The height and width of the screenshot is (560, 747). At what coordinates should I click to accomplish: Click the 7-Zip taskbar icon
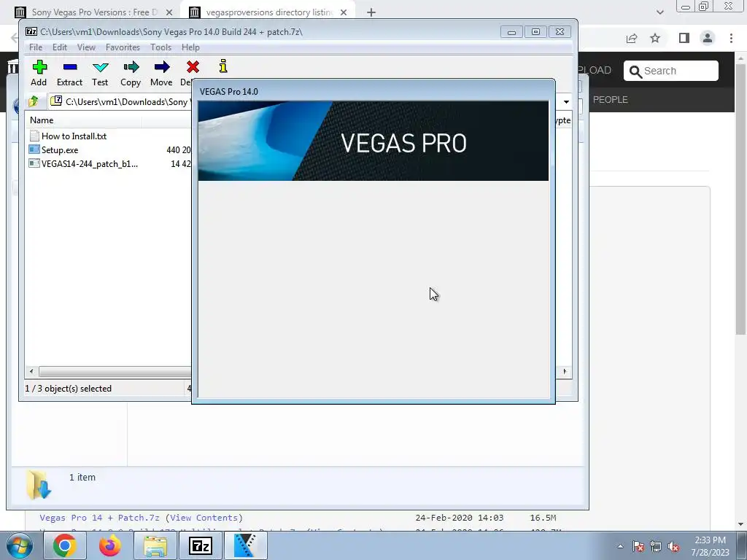(x=200, y=545)
